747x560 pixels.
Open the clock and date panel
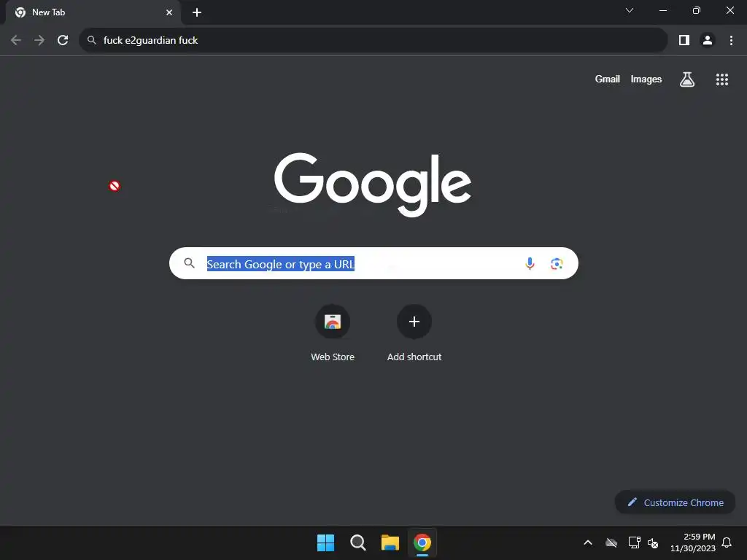click(x=693, y=542)
